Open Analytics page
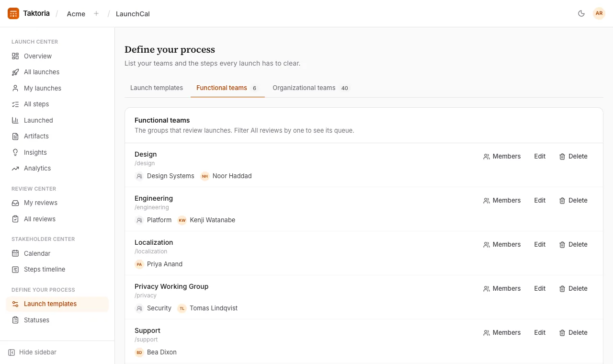This screenshot has width=613, height=364. click(x=57, y=168)
